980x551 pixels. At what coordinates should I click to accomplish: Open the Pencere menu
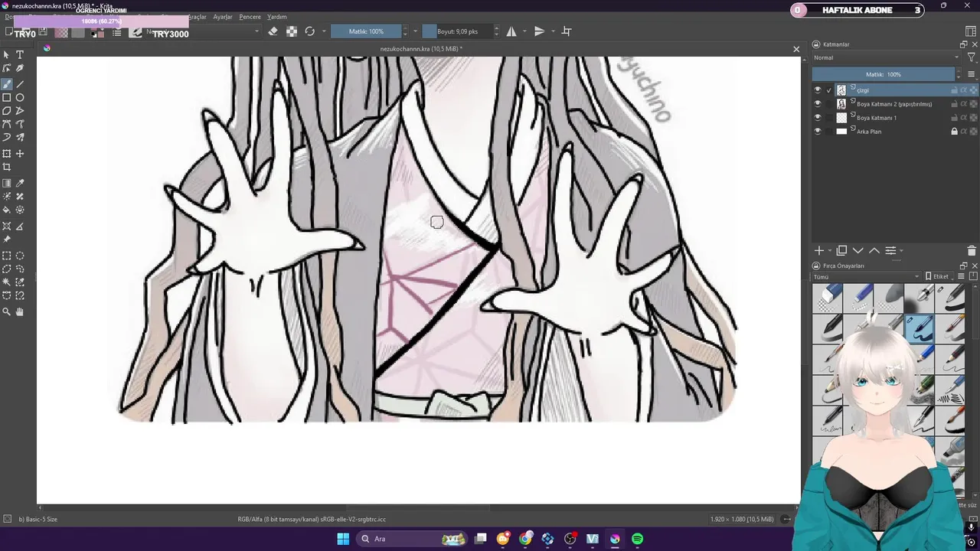pos(250,17)
